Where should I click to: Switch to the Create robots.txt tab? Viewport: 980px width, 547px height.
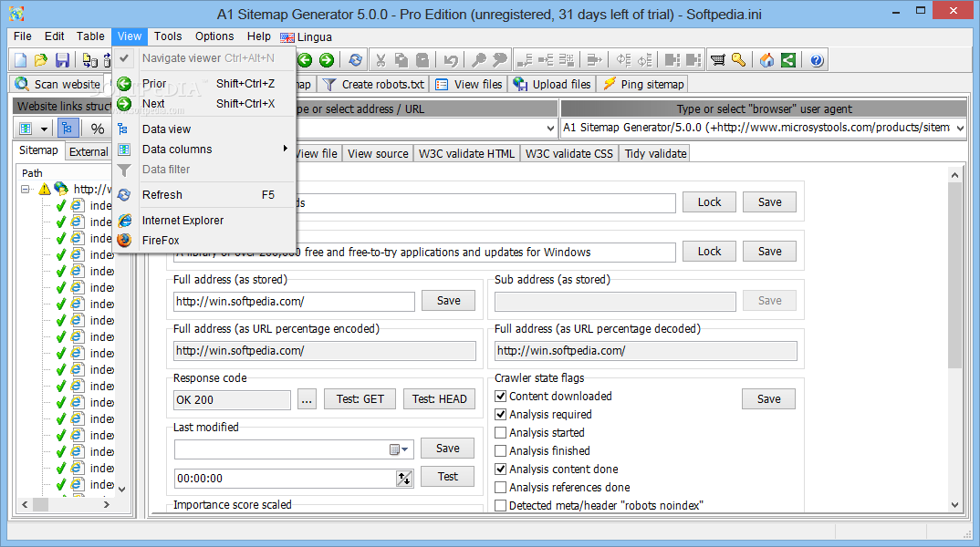click(374, 84)
